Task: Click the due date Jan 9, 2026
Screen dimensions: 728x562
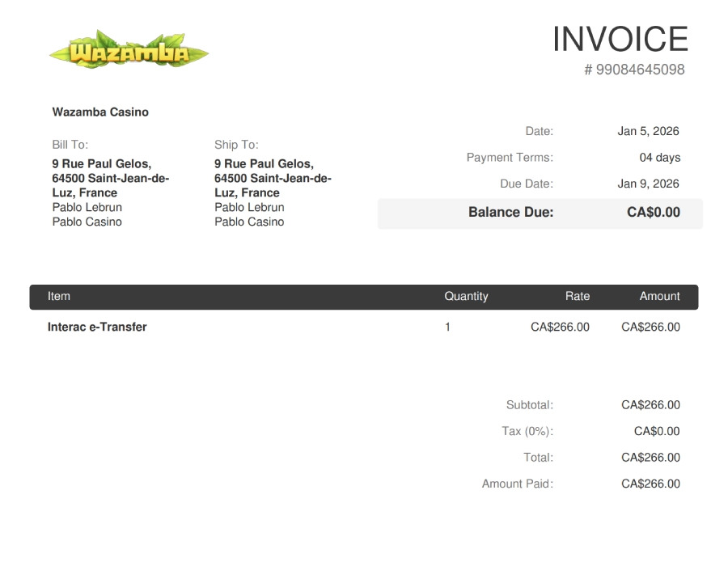Action: pos(648,184)
